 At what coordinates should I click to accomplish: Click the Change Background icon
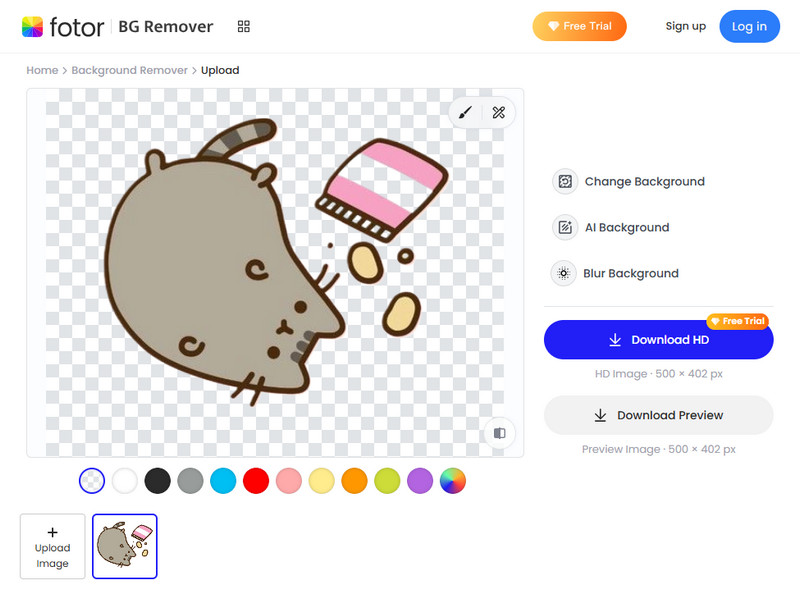565,182
